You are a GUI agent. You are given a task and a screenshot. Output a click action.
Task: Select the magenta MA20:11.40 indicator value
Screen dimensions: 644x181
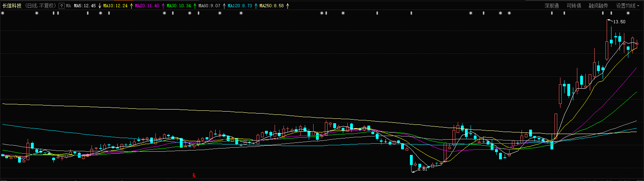(x=147, y=6)
